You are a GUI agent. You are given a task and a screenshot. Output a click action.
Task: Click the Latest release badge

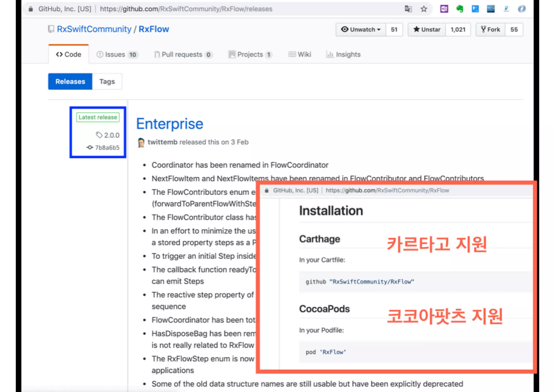coord(98,117)
